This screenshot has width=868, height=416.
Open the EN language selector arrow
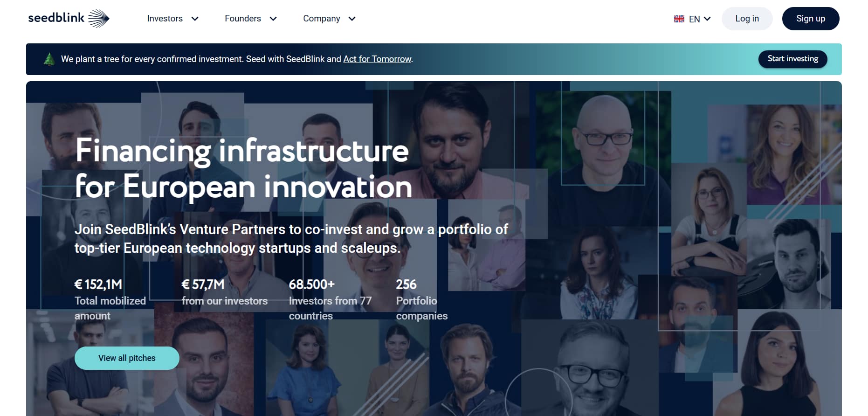[x=707, y=19]
